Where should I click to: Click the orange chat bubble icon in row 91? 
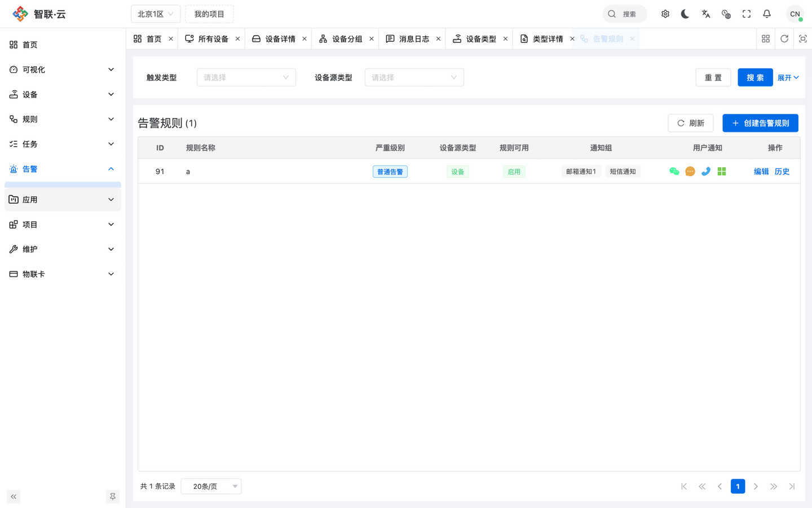690,172
